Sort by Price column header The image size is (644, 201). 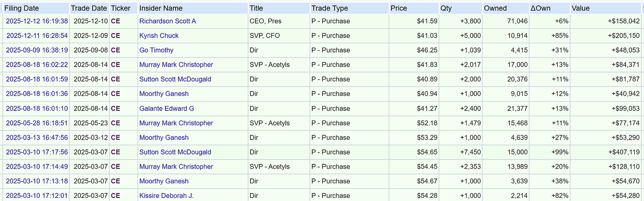pos(399,8)
